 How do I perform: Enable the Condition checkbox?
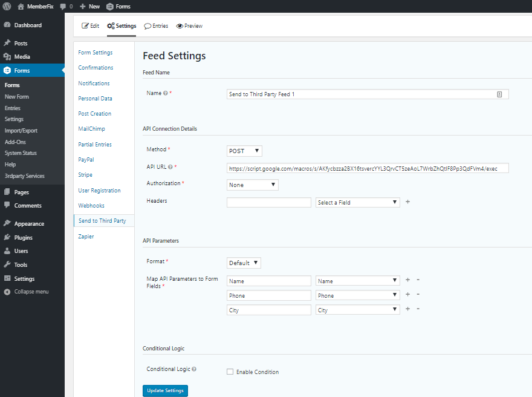[x=230, y=372]
